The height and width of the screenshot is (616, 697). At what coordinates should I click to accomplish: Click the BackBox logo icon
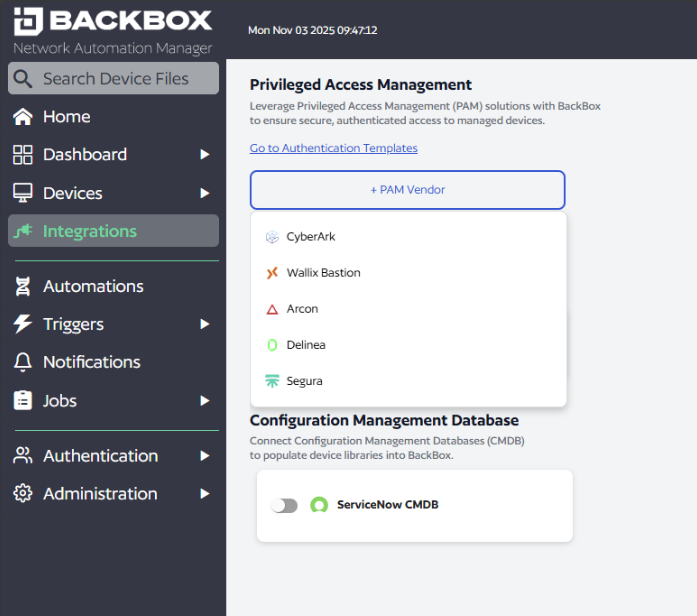pyautogui.click(x=26, y=21)
